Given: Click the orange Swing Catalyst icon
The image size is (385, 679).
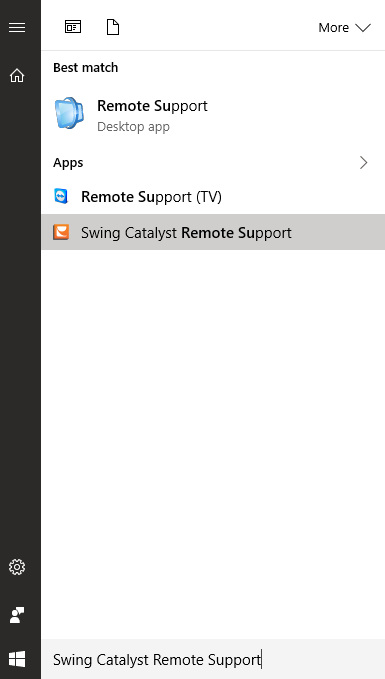Looking at the screenshot, I should [61, 232].
